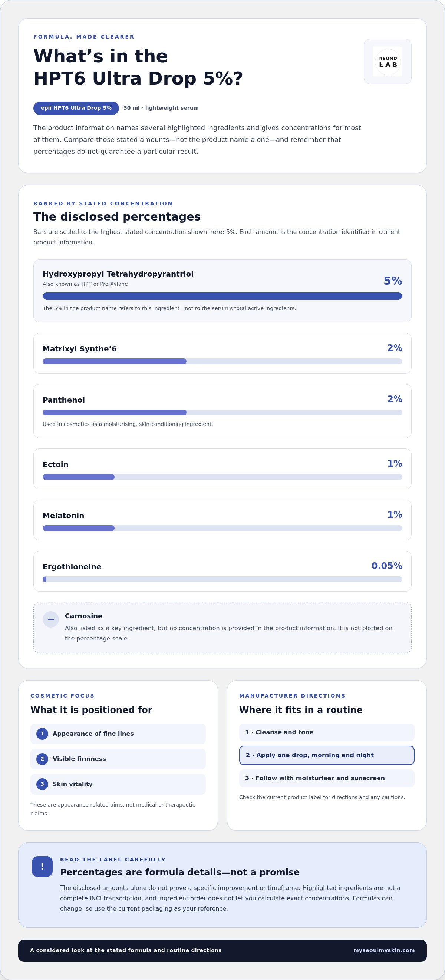The height and width of the screenshot is (980, 445).
Task: Open the myseoulmyskin.com link in the footer
Action: (384, 950)
